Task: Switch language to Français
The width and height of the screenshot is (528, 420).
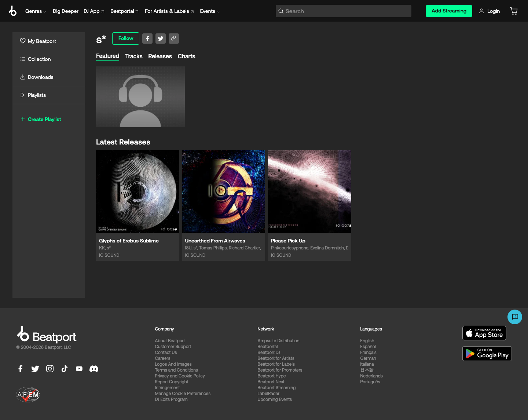Action: 368,353
